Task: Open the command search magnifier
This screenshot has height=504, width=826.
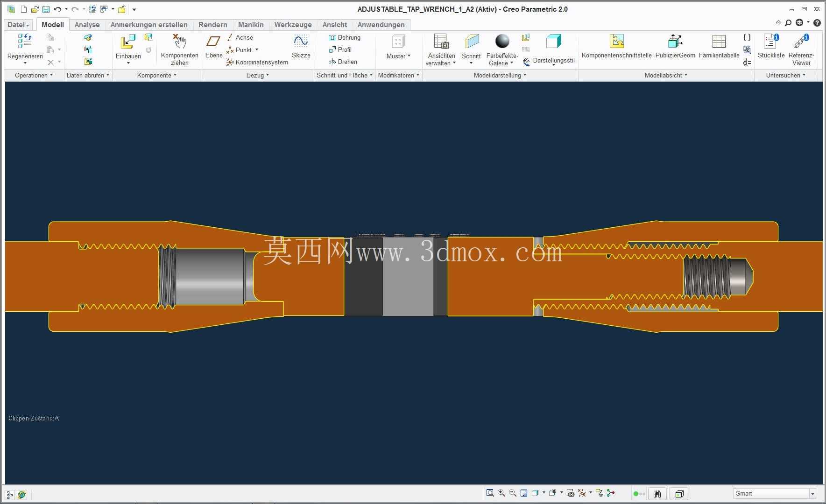Action: point(788,22)
